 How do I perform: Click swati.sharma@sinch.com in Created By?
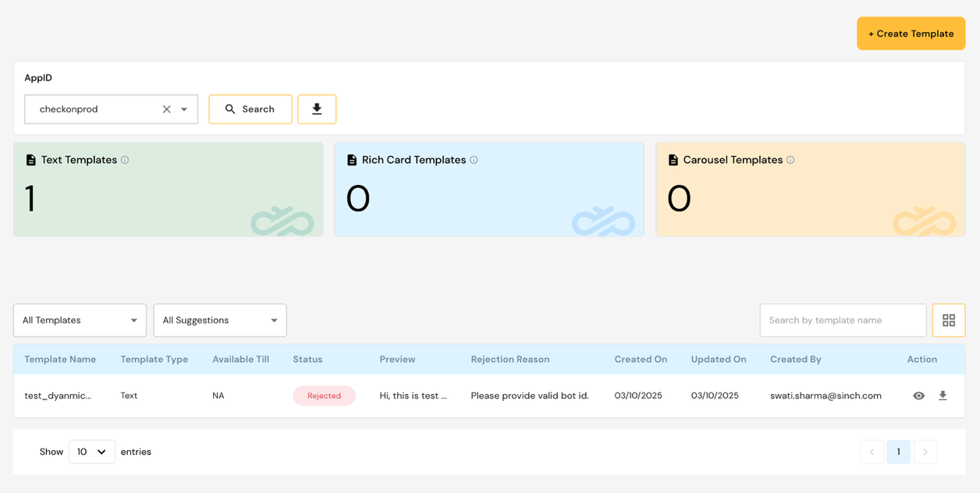tap(826, 395)
